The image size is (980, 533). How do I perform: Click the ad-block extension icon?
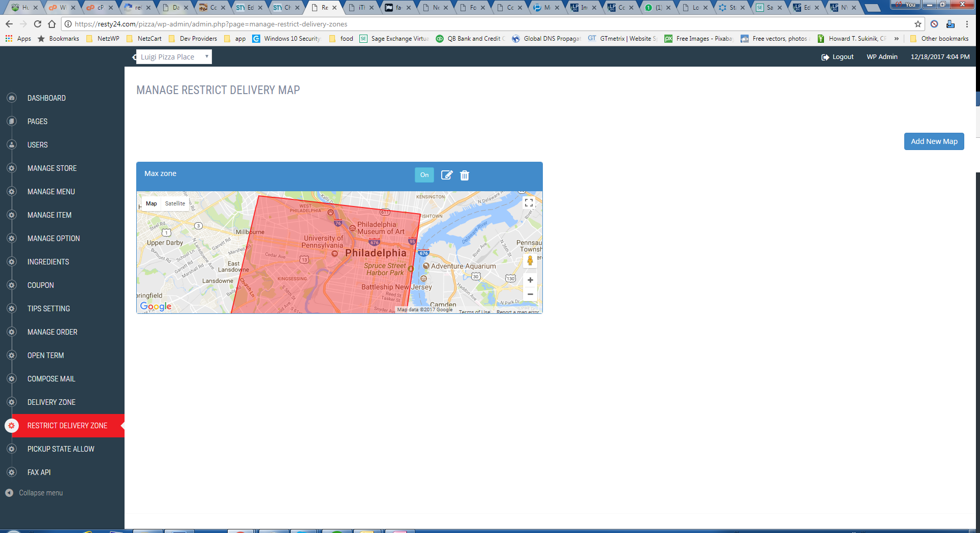934,24
